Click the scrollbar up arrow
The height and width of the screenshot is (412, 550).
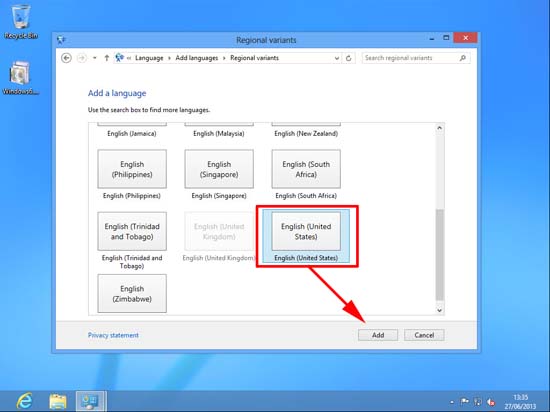coord(440,128)
